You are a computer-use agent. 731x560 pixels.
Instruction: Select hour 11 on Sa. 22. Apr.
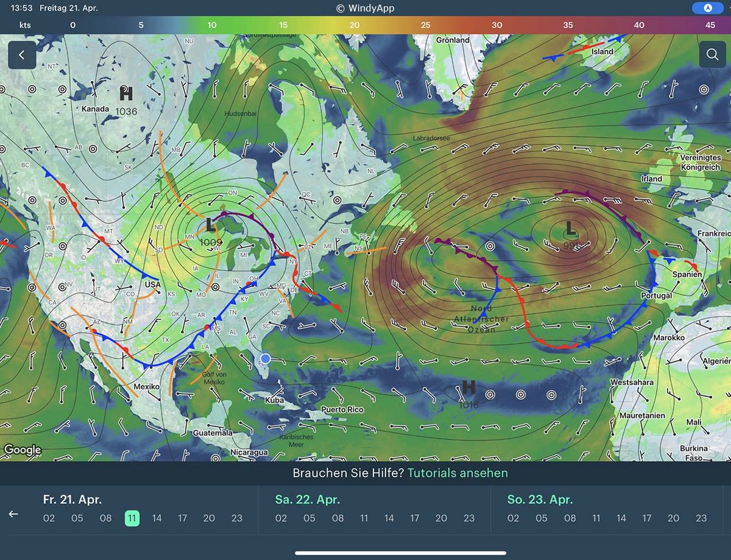click(364, 519)
